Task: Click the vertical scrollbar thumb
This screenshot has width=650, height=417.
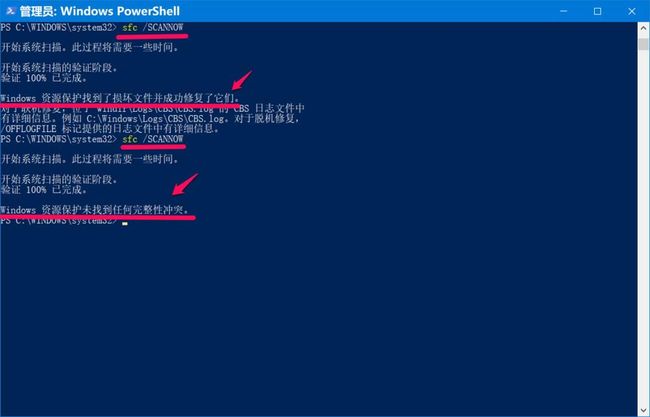Action: coord(643,44)
